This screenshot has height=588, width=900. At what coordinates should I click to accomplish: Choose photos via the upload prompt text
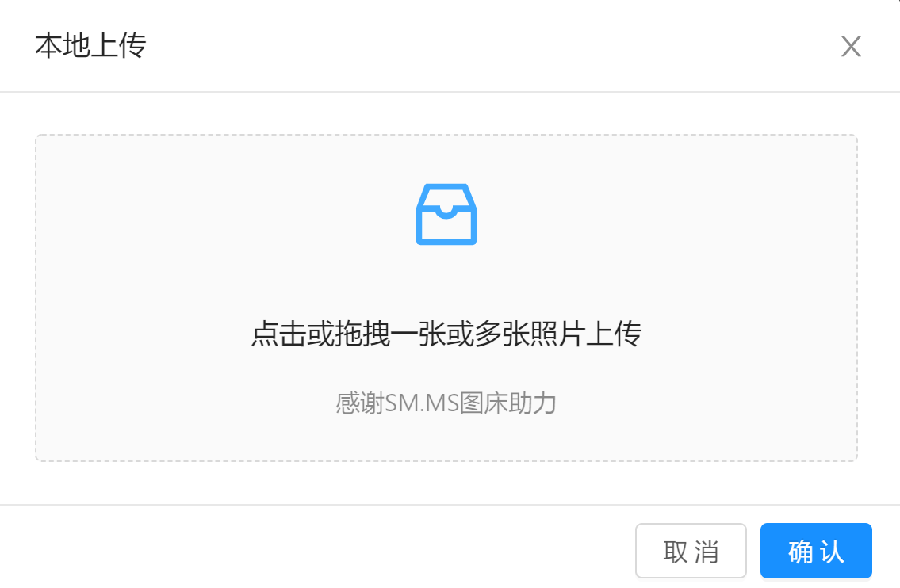446,334
